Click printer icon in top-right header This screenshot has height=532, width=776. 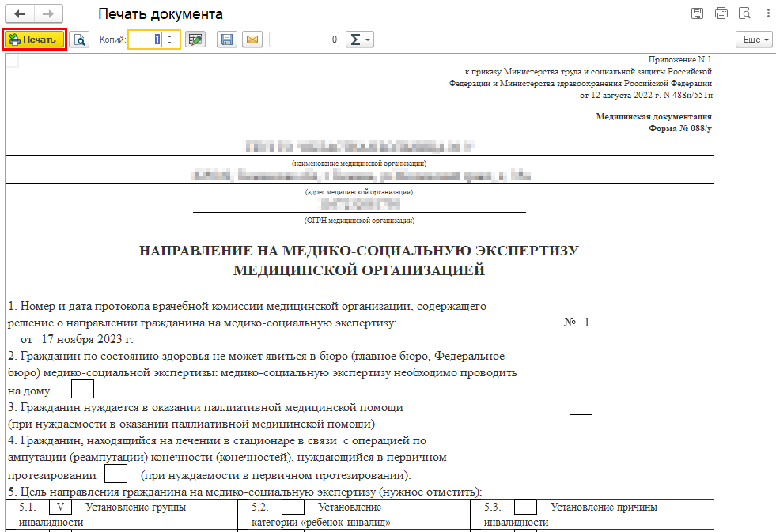tap(721, 13)
